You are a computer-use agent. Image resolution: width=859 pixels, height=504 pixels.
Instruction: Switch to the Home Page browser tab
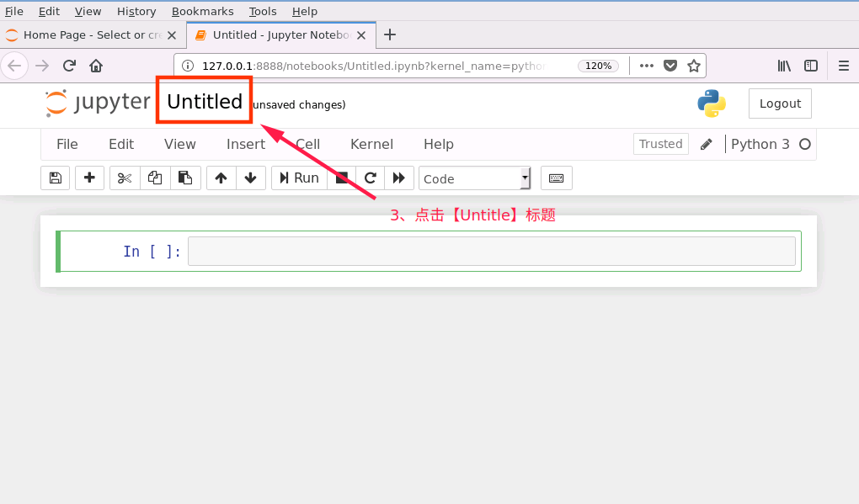(91, 35)
